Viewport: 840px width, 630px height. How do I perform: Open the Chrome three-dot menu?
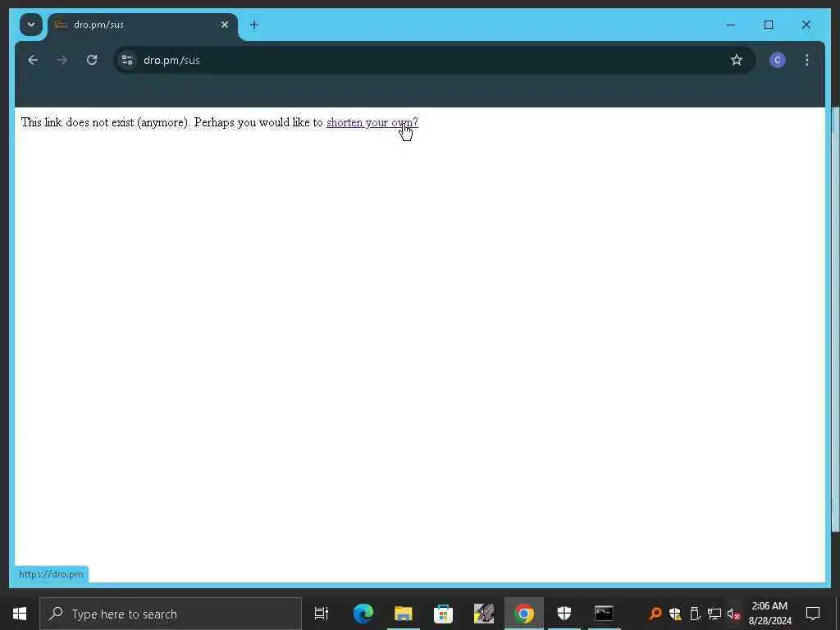click(x=807, y=60)
